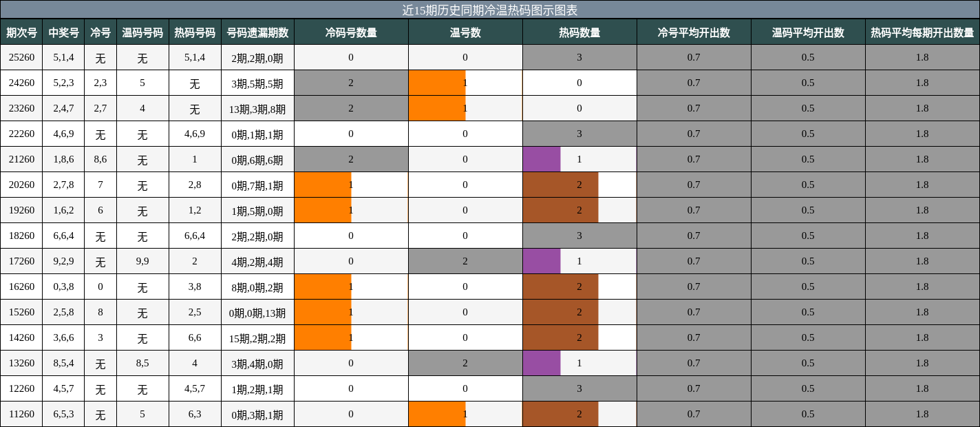Viewport: 980px width, 427px height.
Task: Click winning numbers 2,4,7
Action: pyautogui.click(x=63, y=109)
